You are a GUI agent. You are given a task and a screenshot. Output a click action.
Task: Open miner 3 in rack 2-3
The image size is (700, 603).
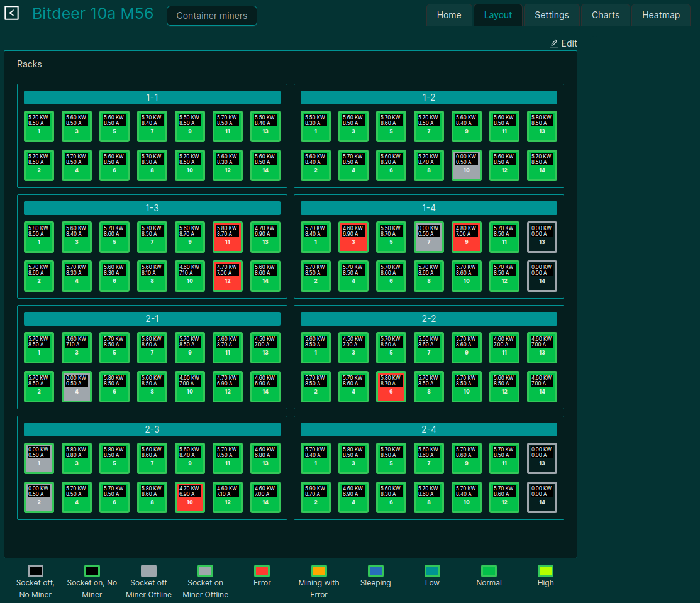(x=77, y=458)
